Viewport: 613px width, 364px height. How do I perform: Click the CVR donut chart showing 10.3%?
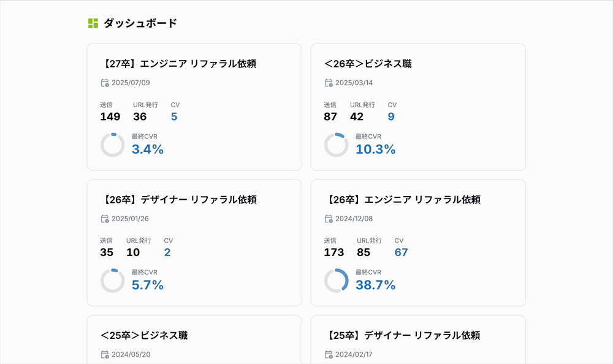[x=337, y=145]
